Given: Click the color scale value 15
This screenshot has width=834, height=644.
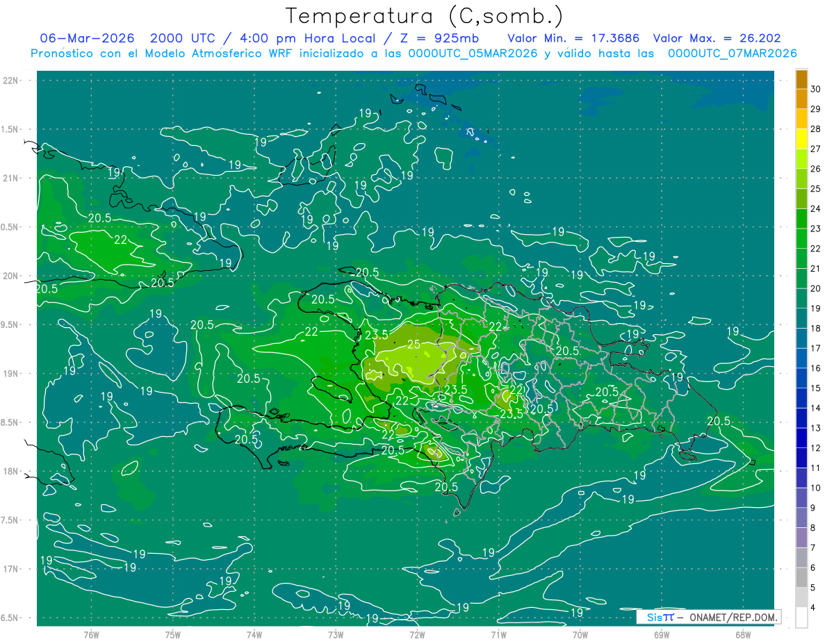Looking at the screenshot, I should click(x=816, y=388).
